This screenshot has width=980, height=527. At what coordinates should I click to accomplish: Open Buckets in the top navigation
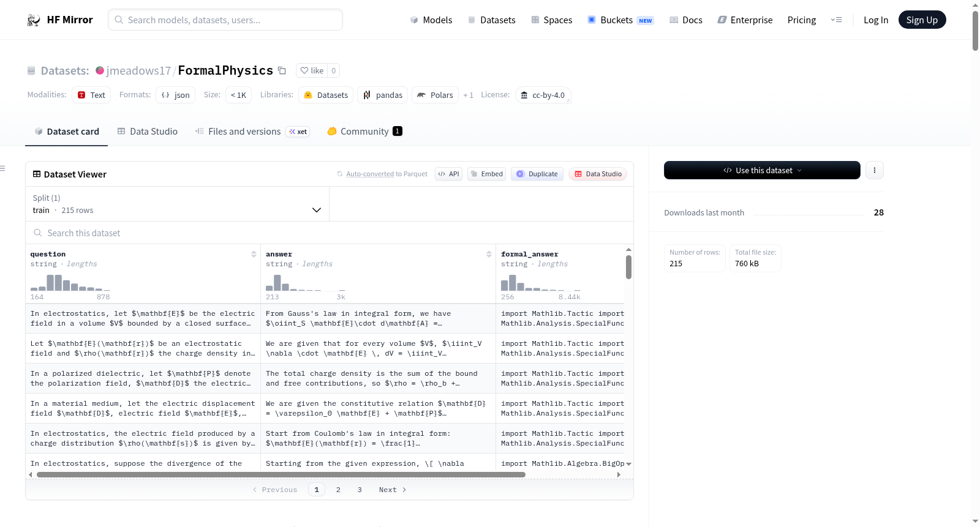point(620,20)
